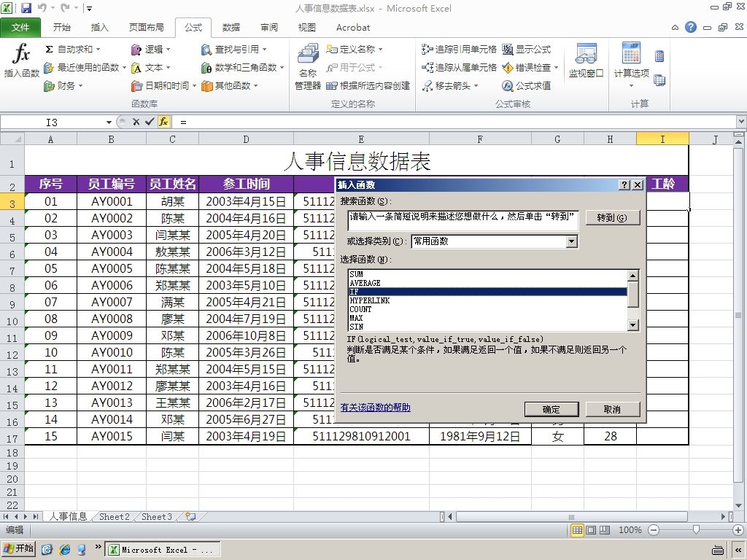The width and height of the screenshot is (747, 560).
Task: Open Date and Time (日期和时间) functions
Action: [x=163, y=86]
